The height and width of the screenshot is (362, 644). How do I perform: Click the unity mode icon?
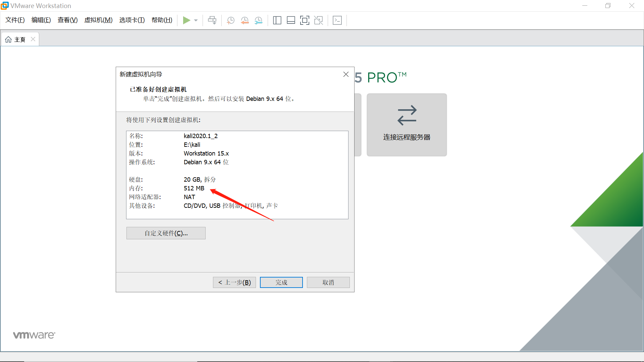point(318,20)
